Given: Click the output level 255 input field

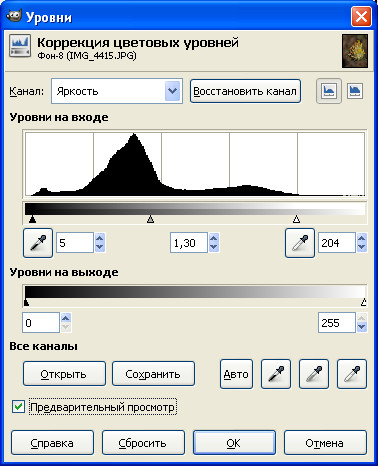Looking at the screenshot, I should coord(337,323).
